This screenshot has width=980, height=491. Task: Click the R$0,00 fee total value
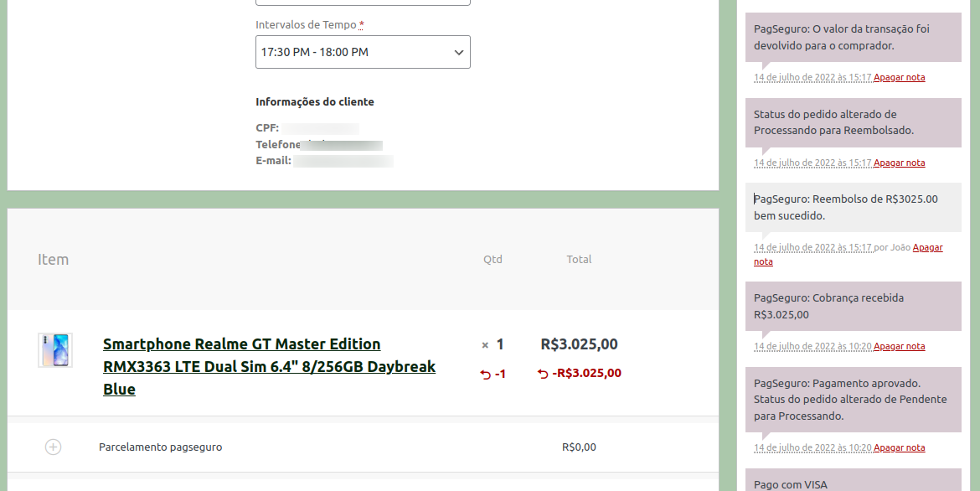579,447
